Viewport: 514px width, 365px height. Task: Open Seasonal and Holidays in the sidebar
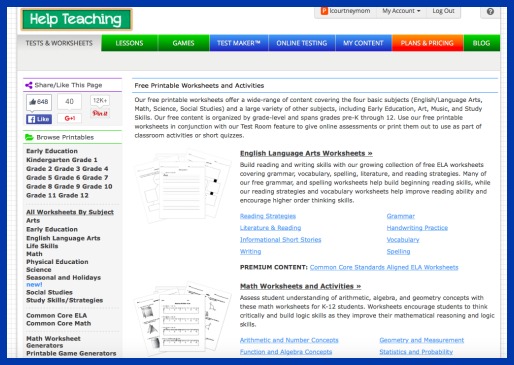click(63, 277)
